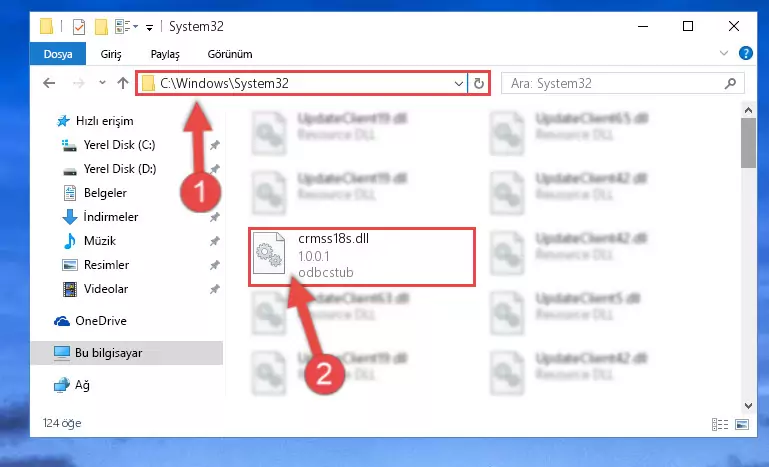The image size is (769, 467).
Task: Click the Ara: System32 search field
Action: coord(613,83)
